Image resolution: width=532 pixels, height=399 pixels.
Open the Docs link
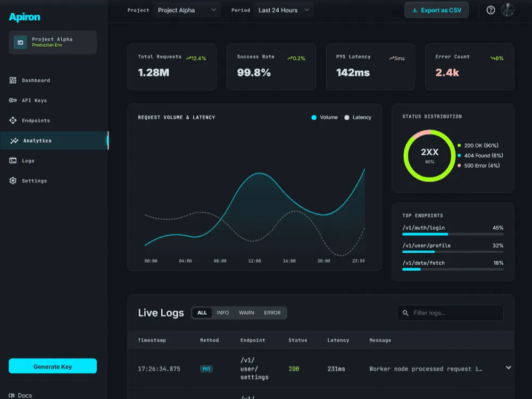click(20, 395)
